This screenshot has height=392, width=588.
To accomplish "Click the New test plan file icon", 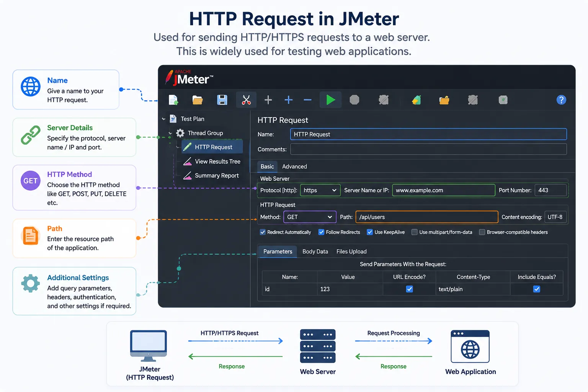I will pos(173,100).
